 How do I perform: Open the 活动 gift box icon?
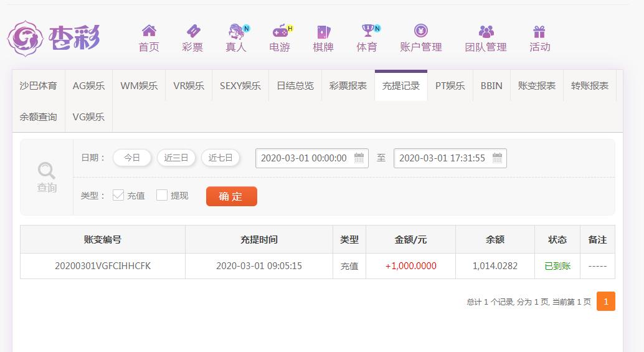click(539, 32)
